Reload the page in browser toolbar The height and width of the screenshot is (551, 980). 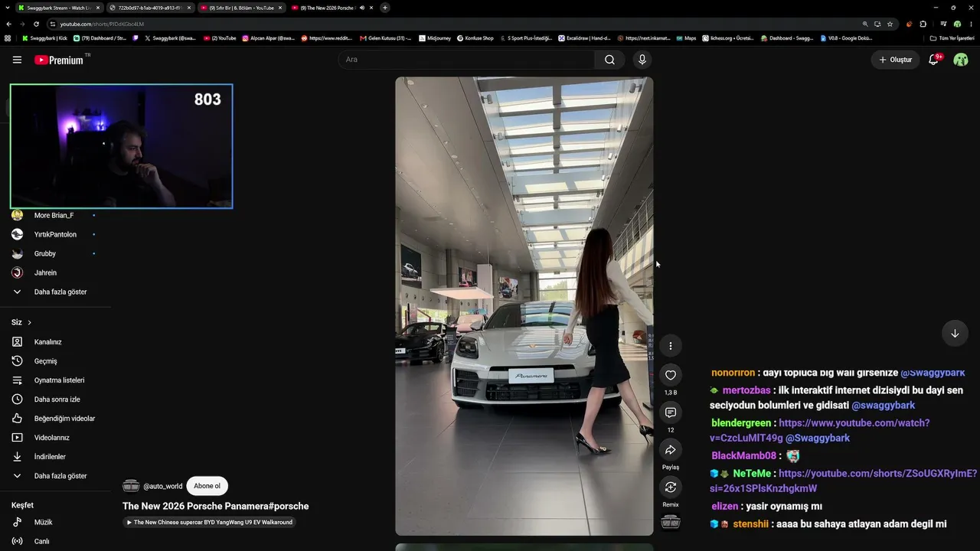[x=36, y=24]
